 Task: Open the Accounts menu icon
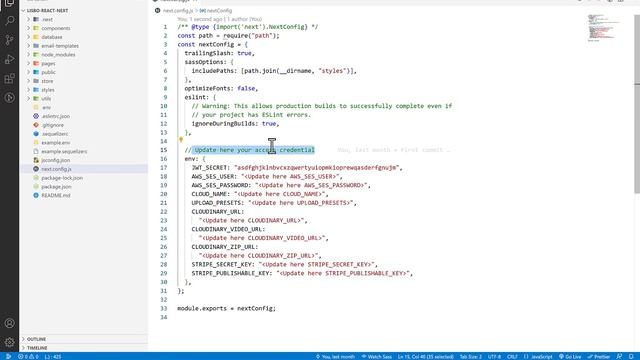9,323
